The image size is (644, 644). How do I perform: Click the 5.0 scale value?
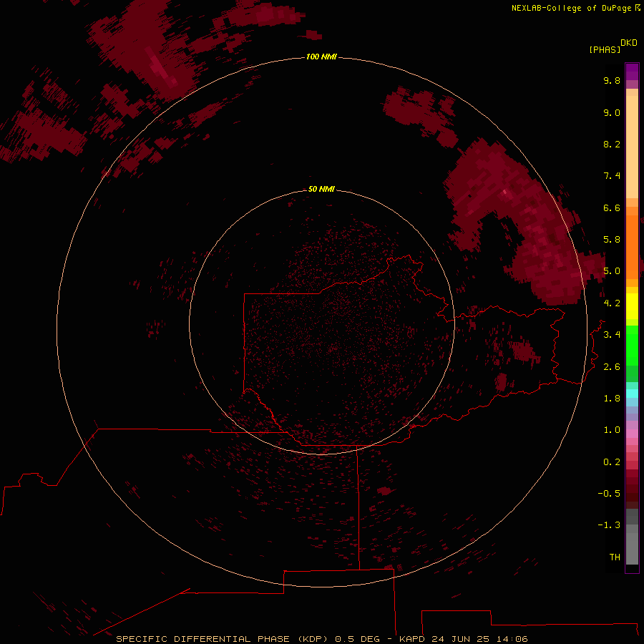pos(612,271)
